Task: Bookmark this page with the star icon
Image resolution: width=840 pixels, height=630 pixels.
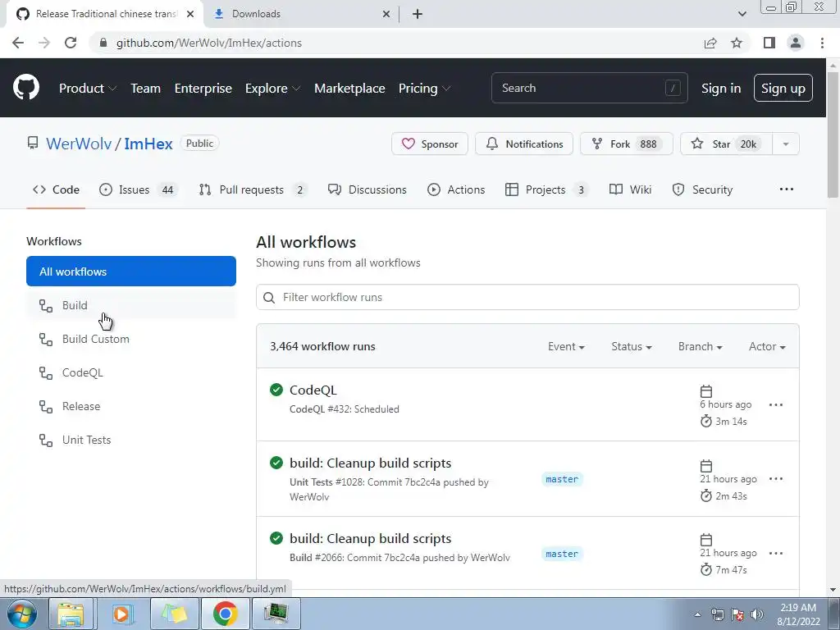Action: (737, 43)
